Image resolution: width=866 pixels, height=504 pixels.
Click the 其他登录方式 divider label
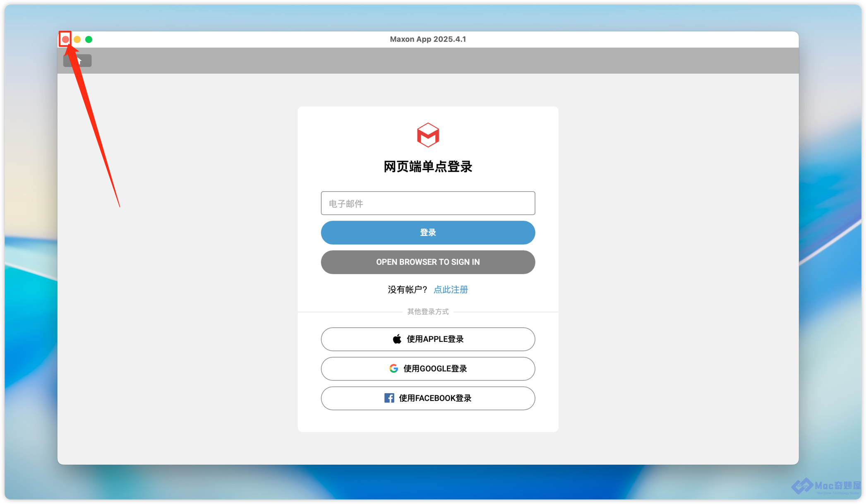coord(427,312)
